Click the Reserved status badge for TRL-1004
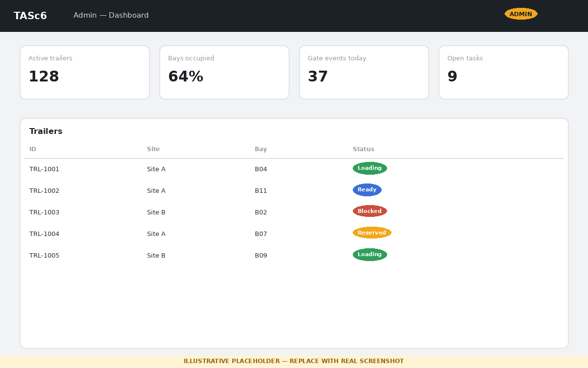Screen dimensions: 588x368 coord(372,233)
